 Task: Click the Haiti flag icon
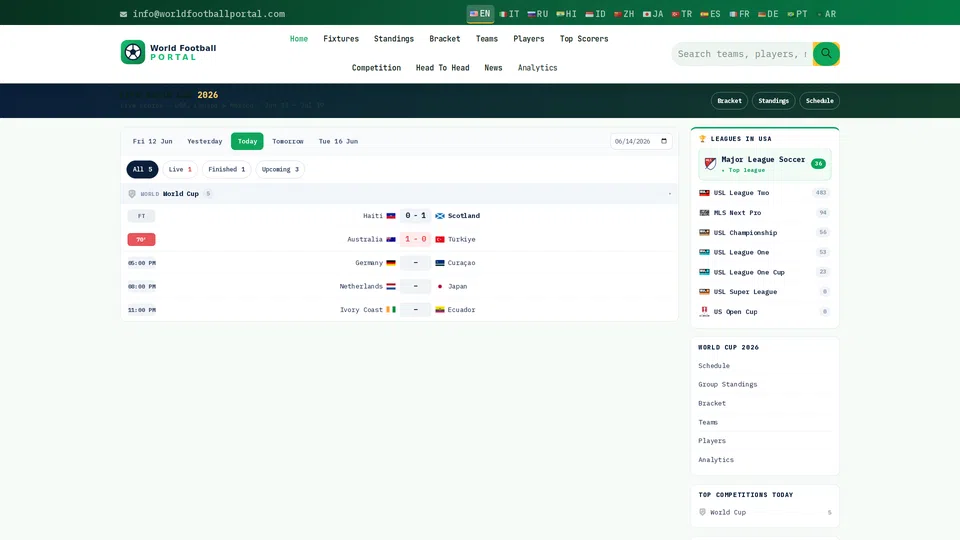391,216
